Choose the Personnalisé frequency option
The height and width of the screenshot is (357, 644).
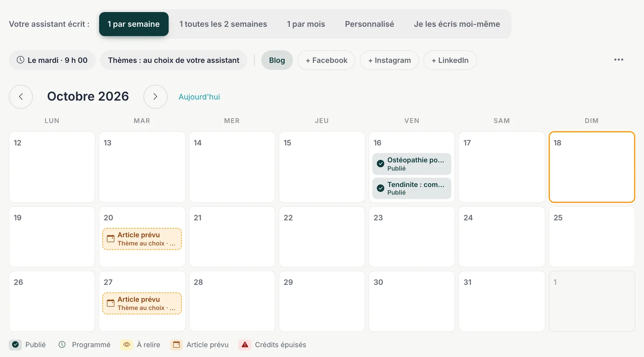tap(369, 24)
